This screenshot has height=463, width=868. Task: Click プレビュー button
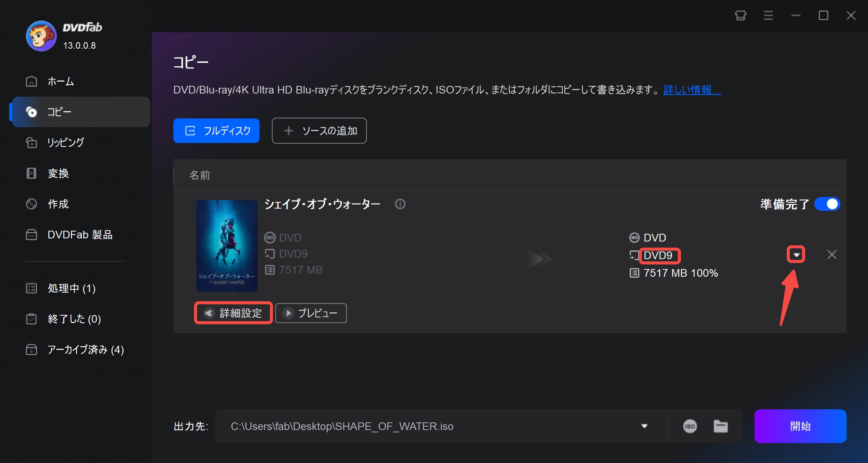(x=311, y=313)
